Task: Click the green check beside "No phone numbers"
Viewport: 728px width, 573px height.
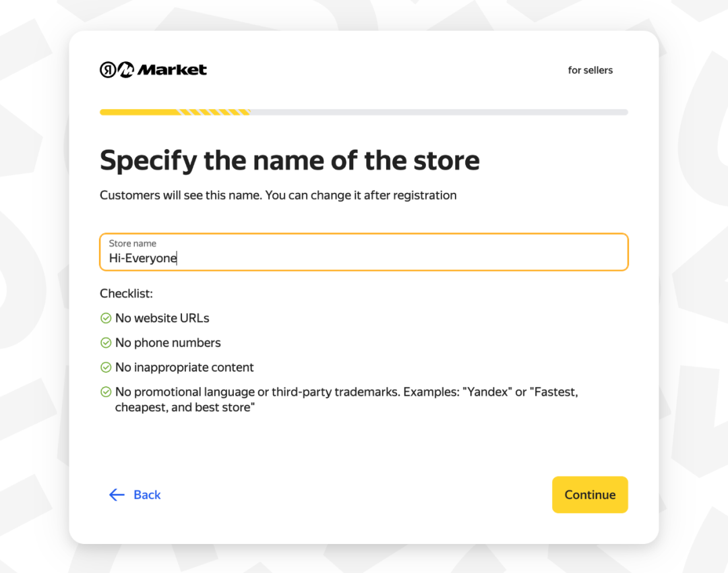Action: point(106,343)
